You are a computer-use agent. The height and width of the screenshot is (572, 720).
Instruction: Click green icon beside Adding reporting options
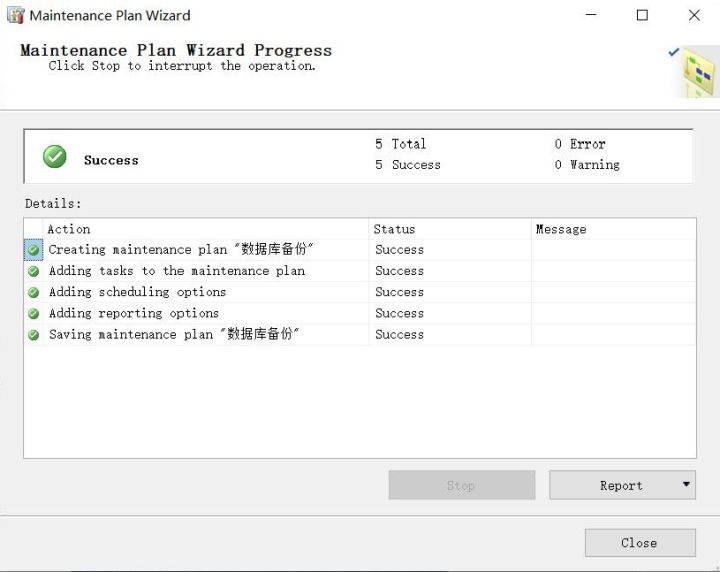pos(34,313)
